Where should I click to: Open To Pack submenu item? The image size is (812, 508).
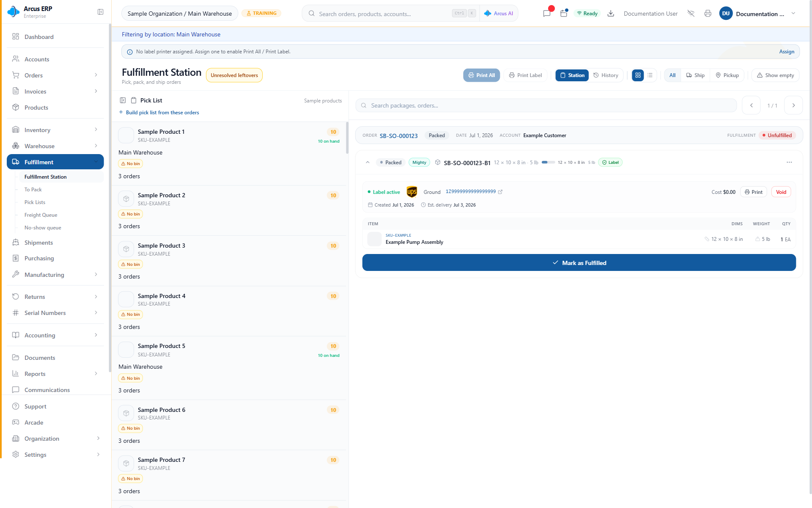point(33,190)
